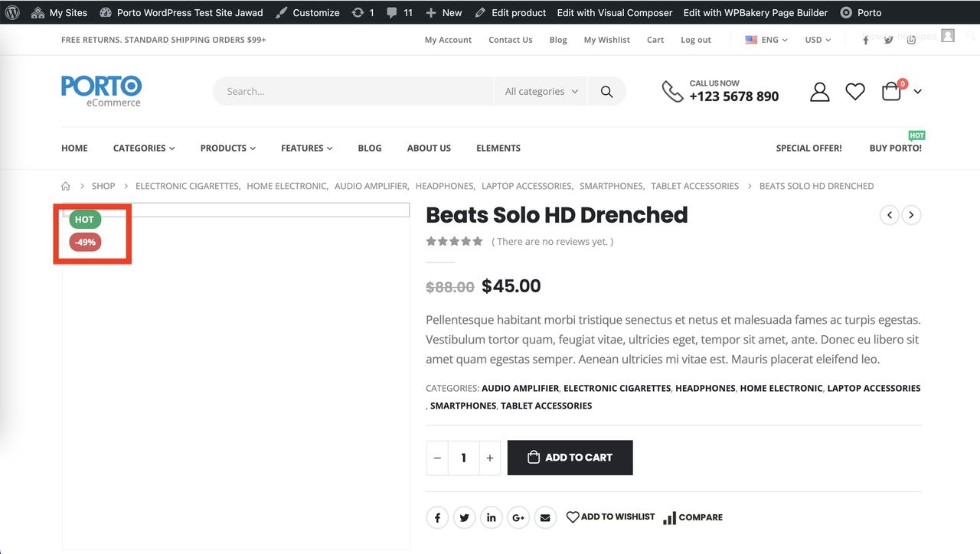This screenshot has width=980, height=554.
Task: Click There are no reviews yet link
Action: (x=553, y=242)
